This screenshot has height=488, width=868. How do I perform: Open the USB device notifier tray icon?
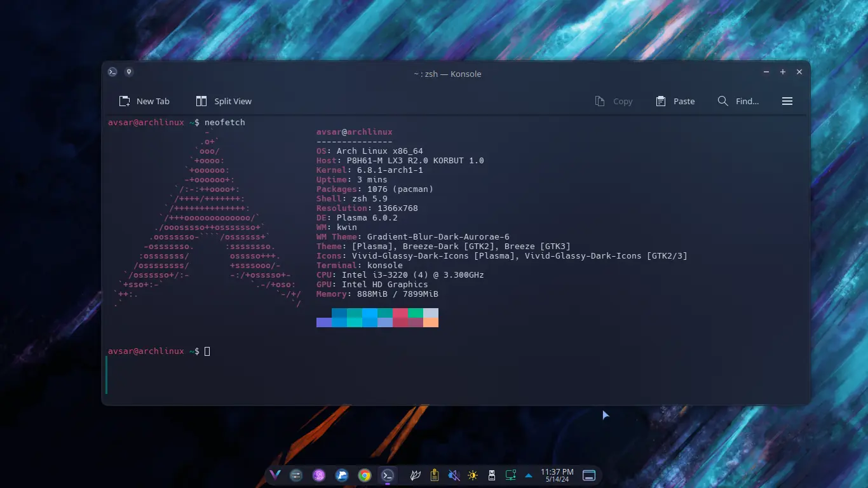tap(491, 475)
